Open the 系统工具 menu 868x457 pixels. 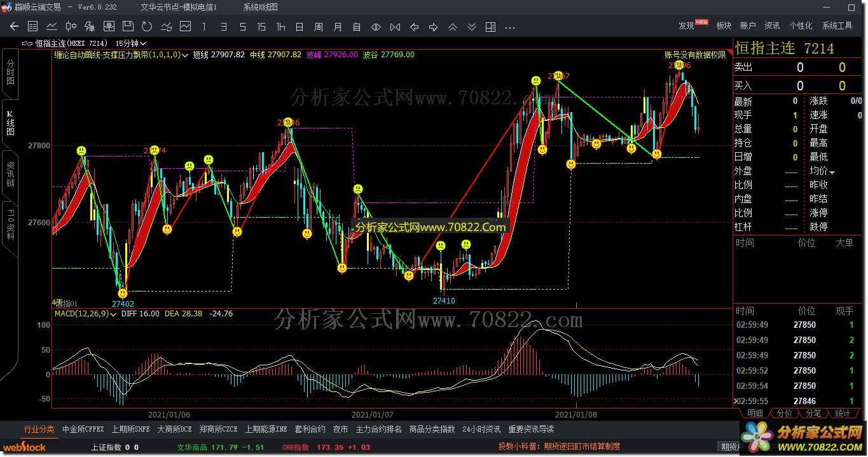point(837,26)
